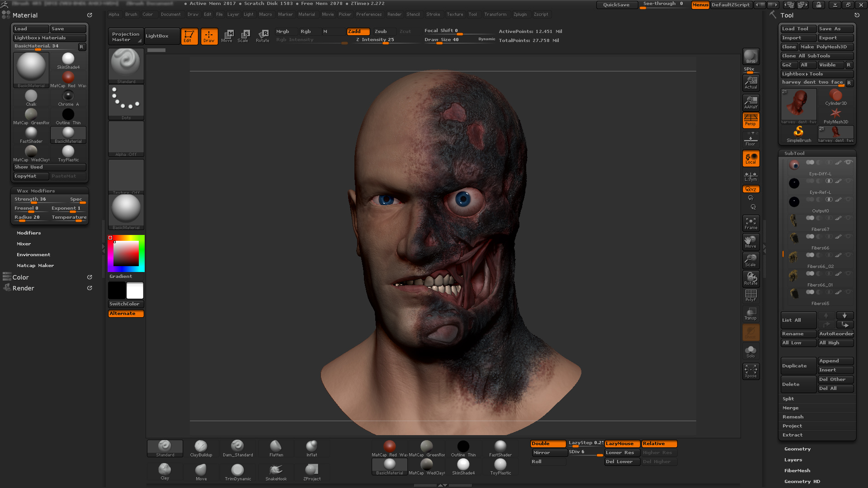Viewport: 868px width, 488px height.
Task: Select the SnakeHook brush
Action: pos(276,472)
